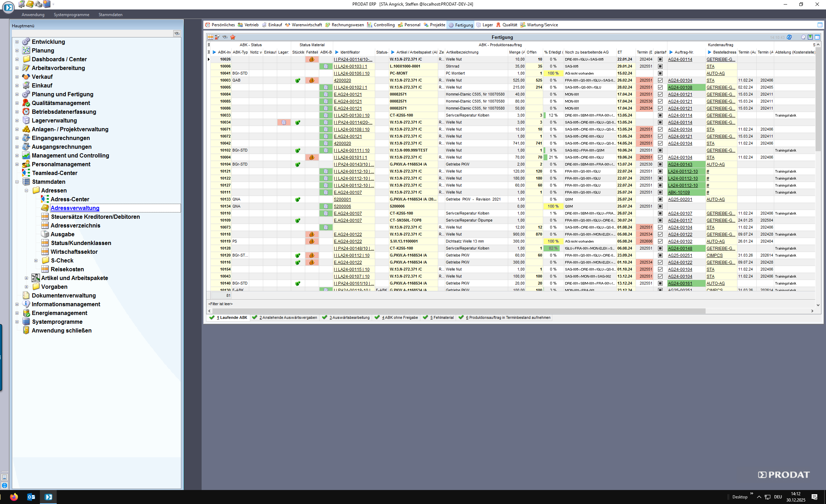Viewport: 826px width, 504px height.
Task: Click the ABK-B icon in row 10006
Action: point(326,66)
